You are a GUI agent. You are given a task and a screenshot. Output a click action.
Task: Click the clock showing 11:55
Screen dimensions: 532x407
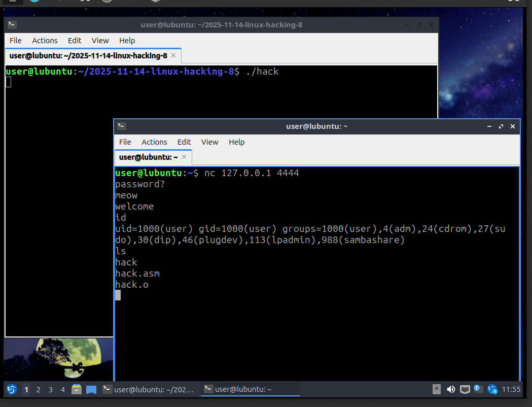pyautogui.click(x=511, y=390)
